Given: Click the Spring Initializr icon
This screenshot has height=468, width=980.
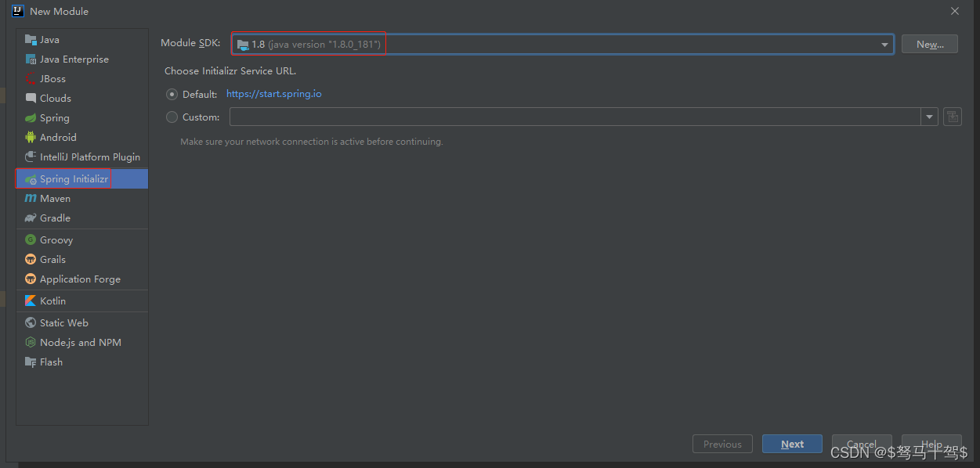Looking at the screenshot, I should tap(31, 179).
